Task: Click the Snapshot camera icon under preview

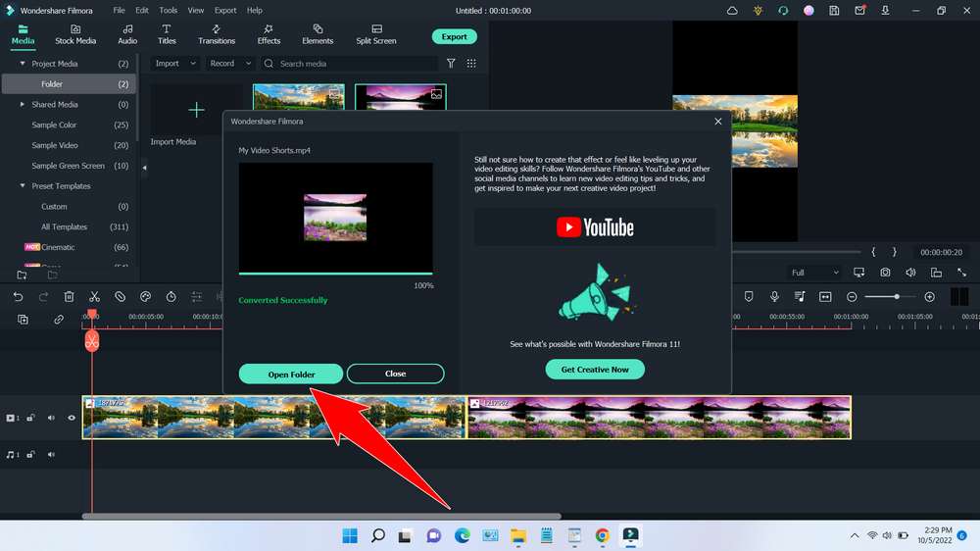Action: (885, 273)
